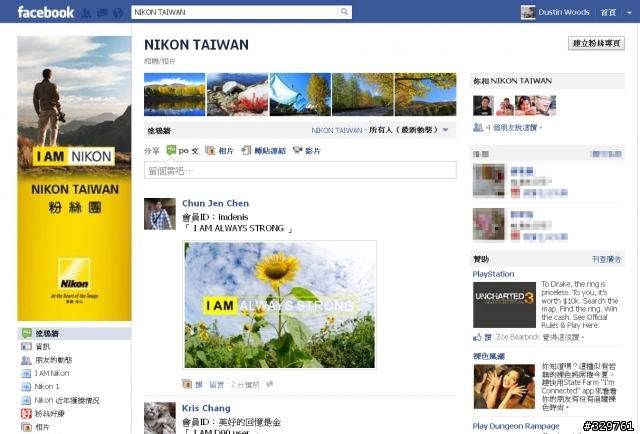The height and width of the screenshot is (434, 640).
Task: Open friend requests icon in top bar
Action: coord(86,13)
